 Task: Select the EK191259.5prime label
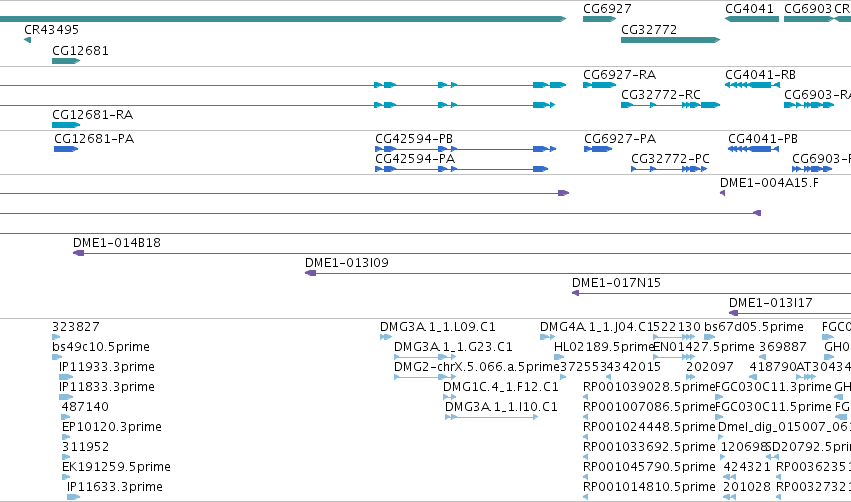(116, 467)
